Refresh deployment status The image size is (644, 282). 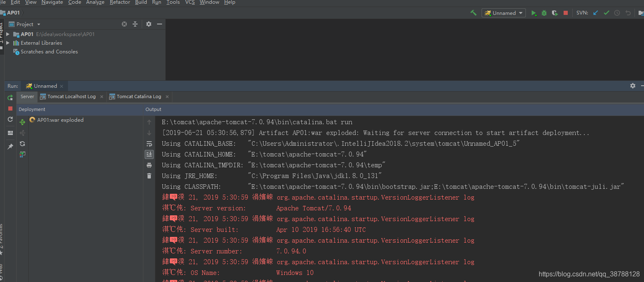click(x=22, y=144)
